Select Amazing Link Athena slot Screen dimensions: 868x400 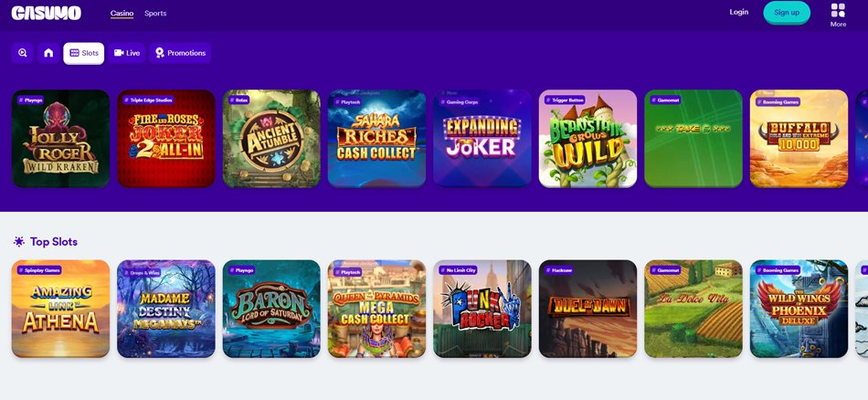61,309
